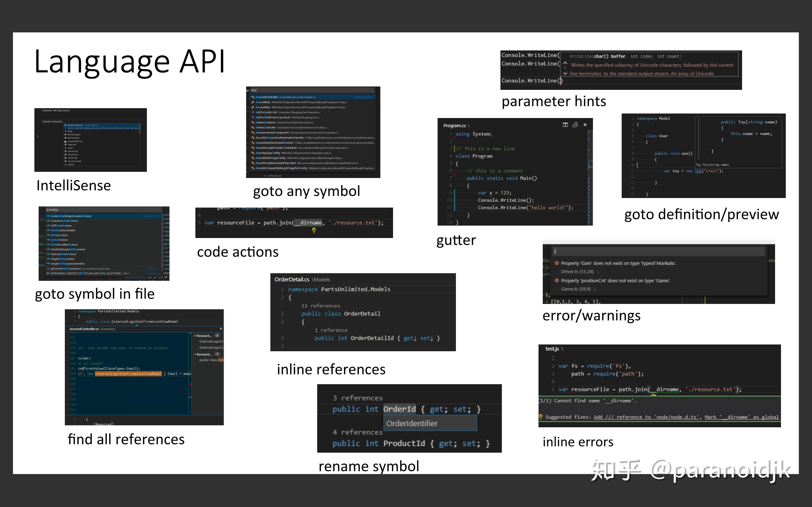The height and width of the screenshot is (507, 812).
Task: Select the Program.cs editor tab label
Action: [x=455, y=125]
